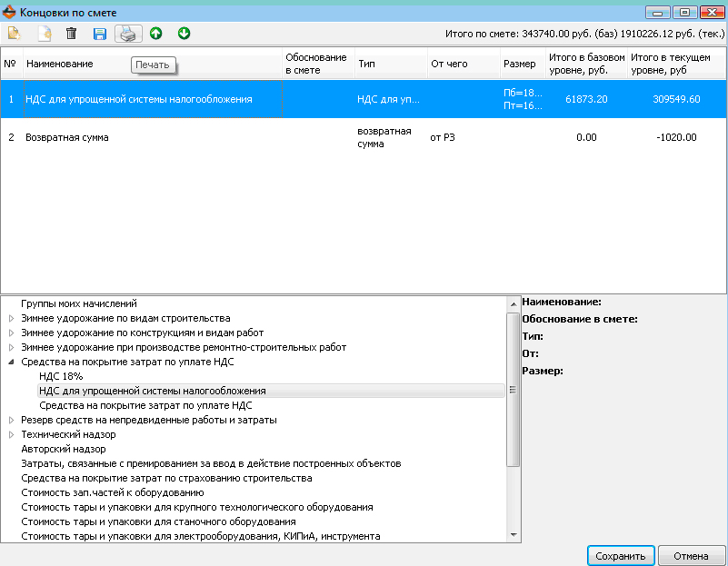Click the 'Размер' column header

point(520,65)
